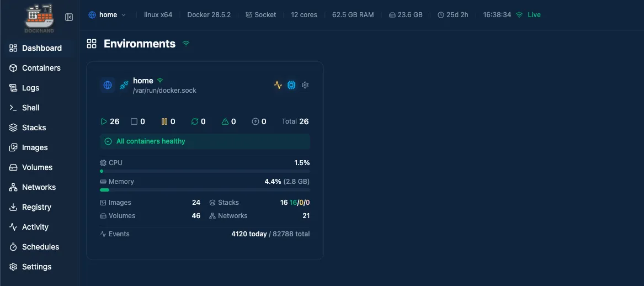Click the All containers healthy banner
This screenshot has height=286, width=644.
(x=205, y=141)
